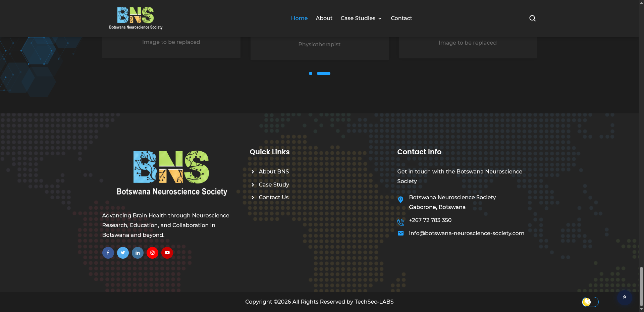Click the chevron beside About BNS
The image size is (644, 312).
tap(253, 172)
